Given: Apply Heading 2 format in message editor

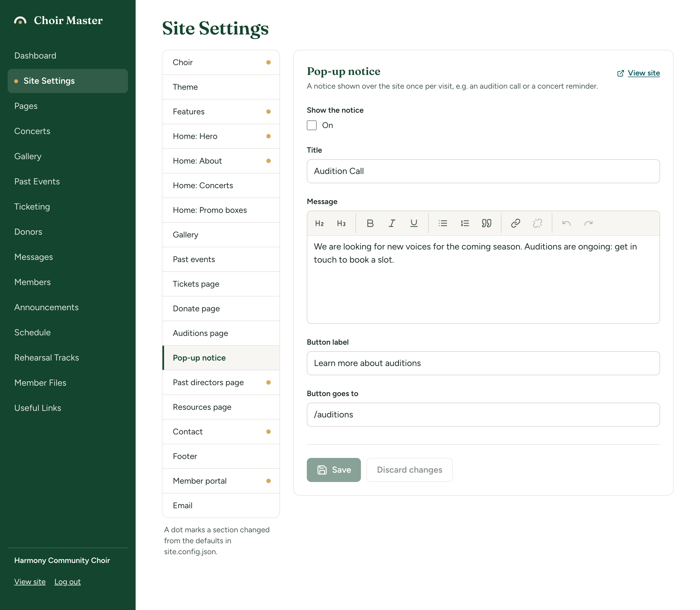Looking at the screenshot, I should pyautogui.click(x=319, y=223).
